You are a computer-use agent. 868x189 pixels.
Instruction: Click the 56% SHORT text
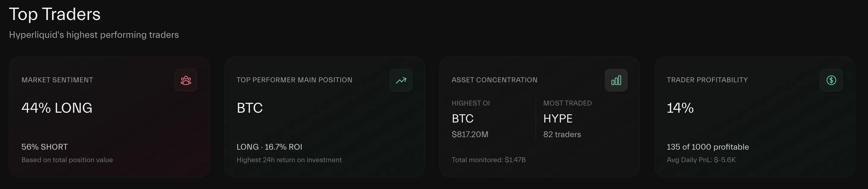pos(44,147)
